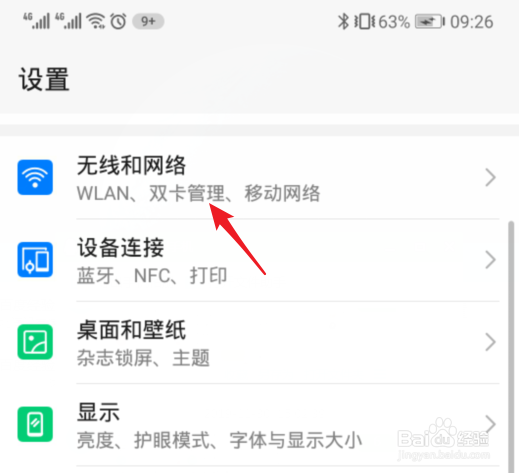
Task: Tap the green display phone icon
Action: (35, 424)
